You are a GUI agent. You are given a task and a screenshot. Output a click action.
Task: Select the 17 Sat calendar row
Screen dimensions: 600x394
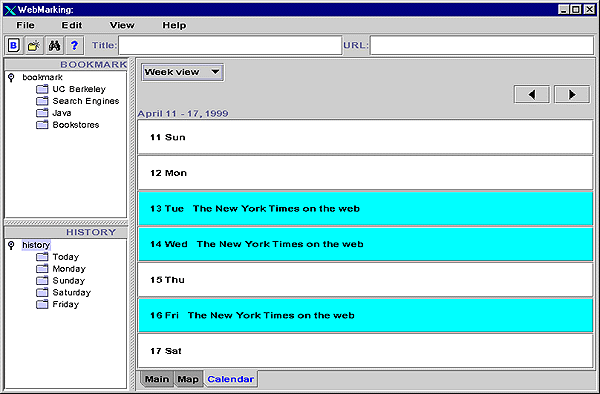click(x=365, y=351)
